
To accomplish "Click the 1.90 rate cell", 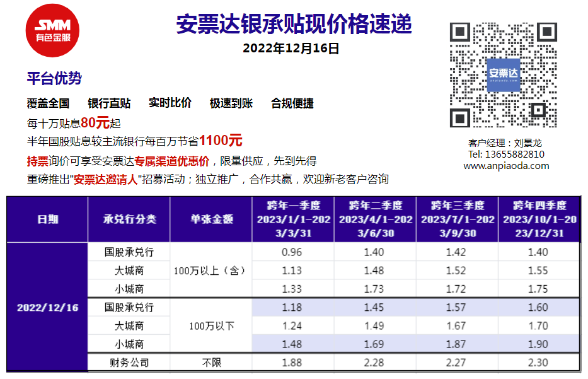I will [538, 344].
